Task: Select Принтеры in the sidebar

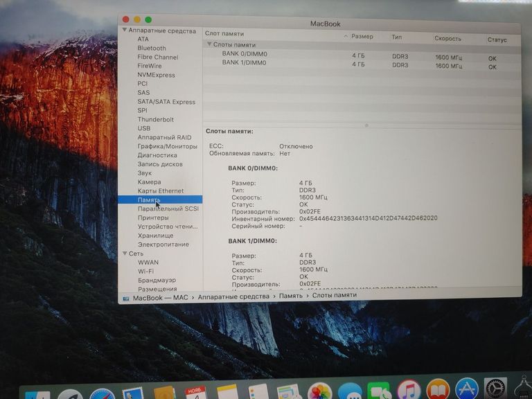Action: point(153,218)
